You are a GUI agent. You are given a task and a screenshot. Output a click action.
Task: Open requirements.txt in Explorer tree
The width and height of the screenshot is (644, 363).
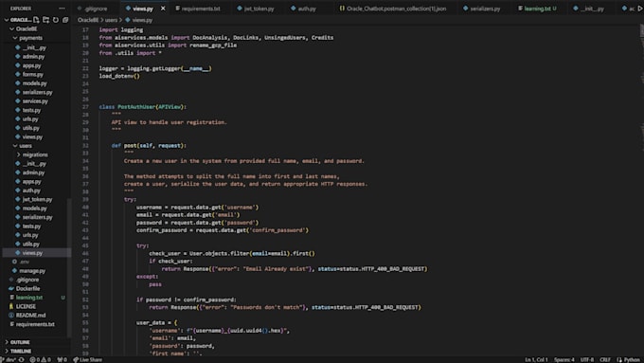35,324
